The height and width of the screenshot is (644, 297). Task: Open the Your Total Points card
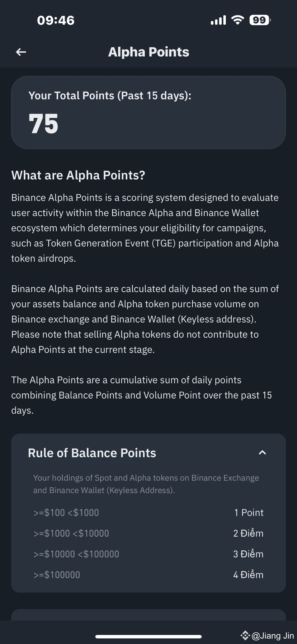(148, 112)
